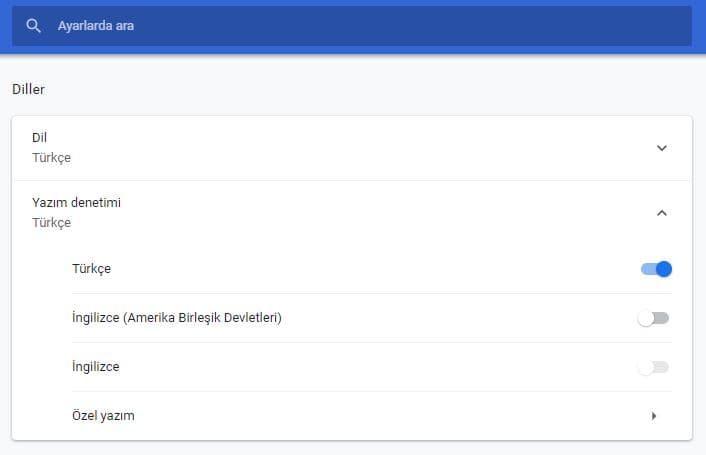
Task: Click Türkçe subtitle under Yazım denetimi
Action: pos(51,223)
